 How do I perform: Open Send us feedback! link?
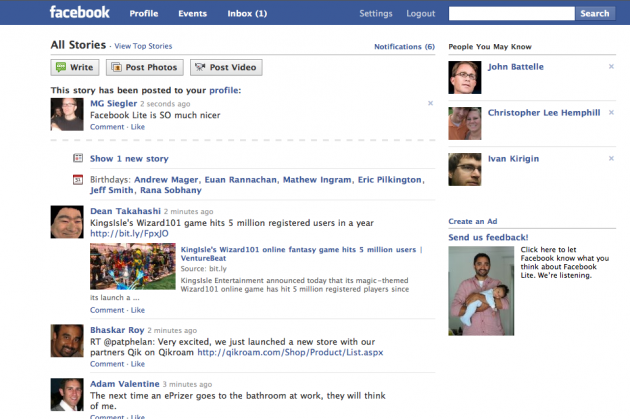[x=488, y=237]
